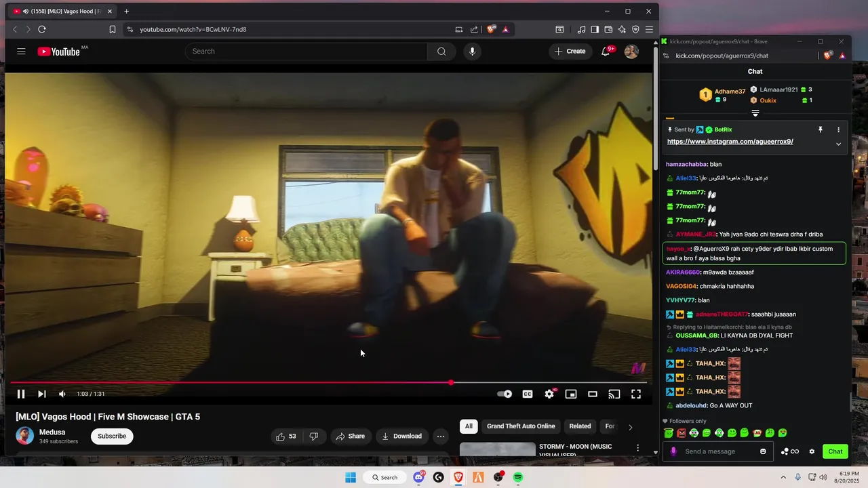868x488 pixels.
Task: Open a new browser tab
Action: coord(126,11)
